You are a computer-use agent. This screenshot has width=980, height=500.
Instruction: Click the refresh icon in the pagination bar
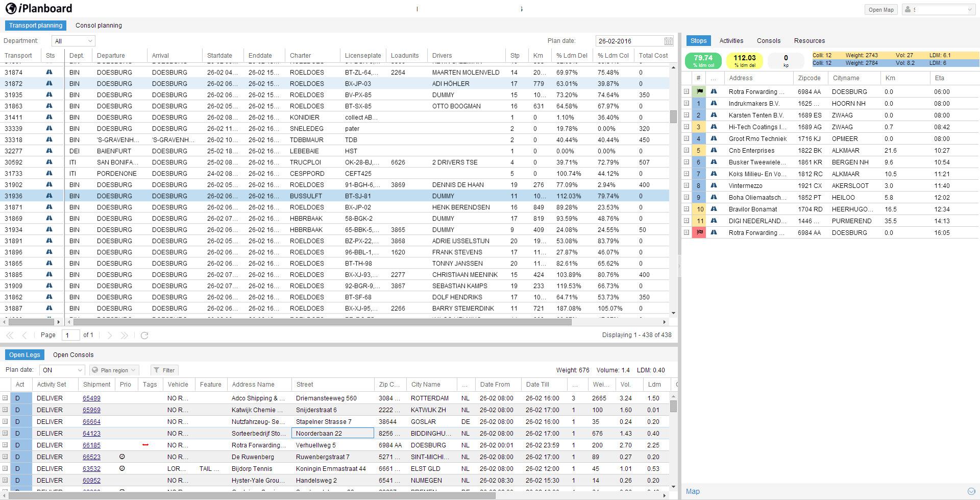pyautogui.click(x=144, y=335)
